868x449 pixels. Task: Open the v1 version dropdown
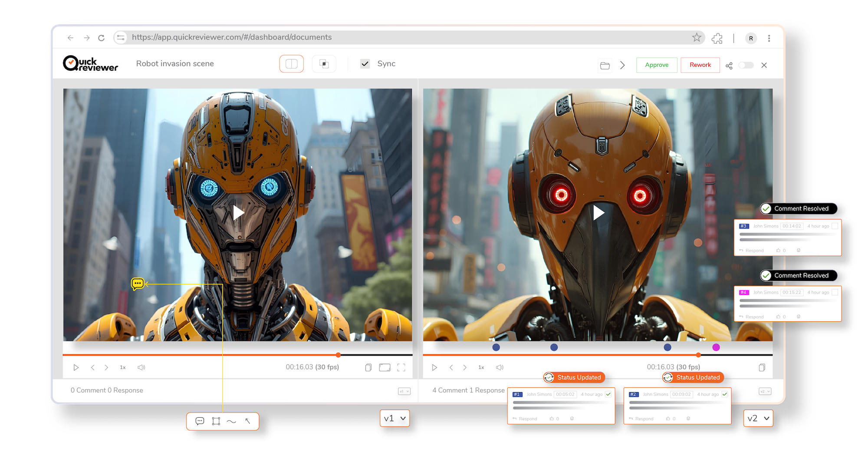[395, 418]
